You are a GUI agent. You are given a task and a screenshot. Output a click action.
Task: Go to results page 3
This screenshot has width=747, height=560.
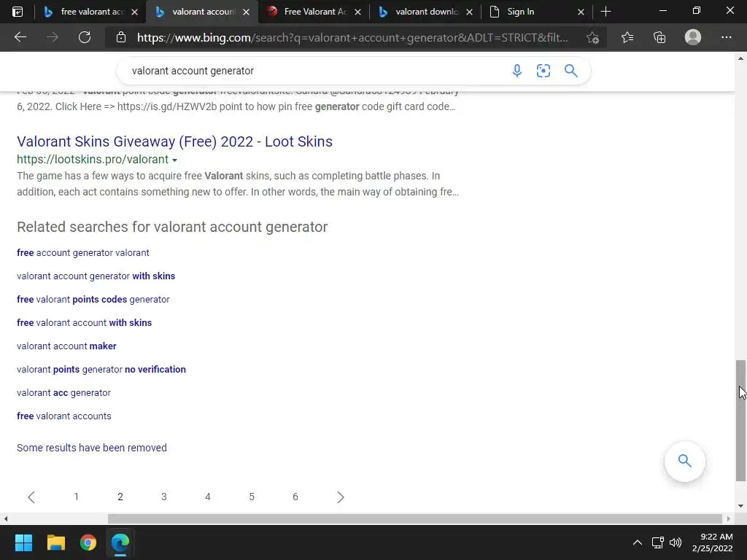coord(164,497)
